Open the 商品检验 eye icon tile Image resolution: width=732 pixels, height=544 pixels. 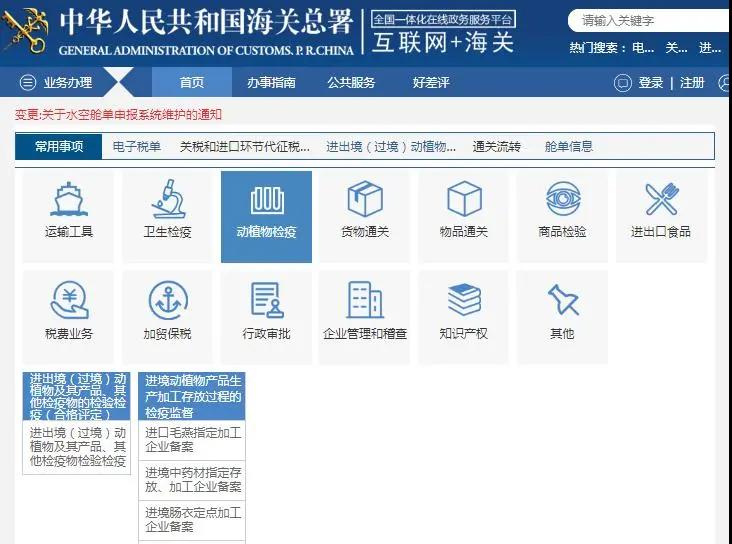click(x=563, y=217)
